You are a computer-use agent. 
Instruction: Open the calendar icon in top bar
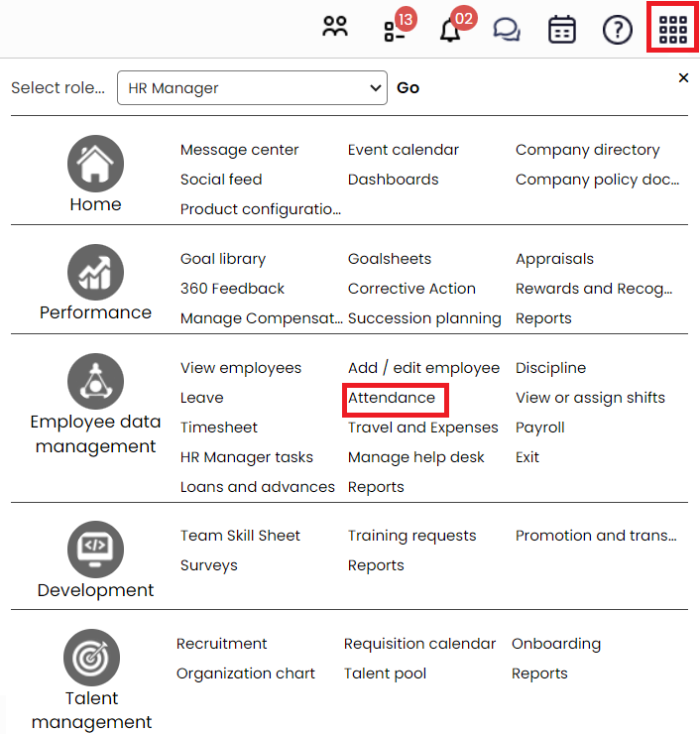click(562, 30)
